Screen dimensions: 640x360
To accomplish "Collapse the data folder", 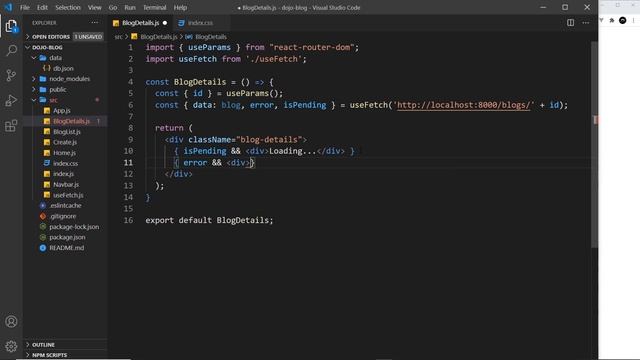I will coord(55,58).
